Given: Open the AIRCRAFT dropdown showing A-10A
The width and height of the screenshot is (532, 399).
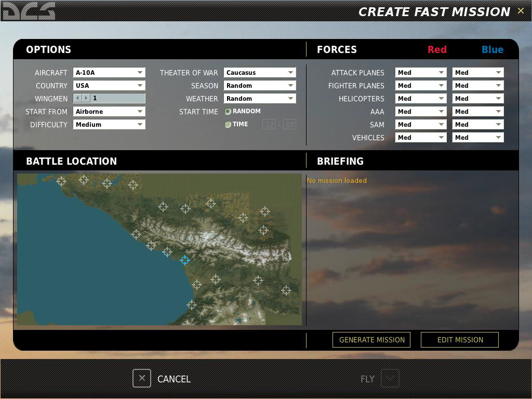Looking at the screenshot, I should tap(109, 72).
